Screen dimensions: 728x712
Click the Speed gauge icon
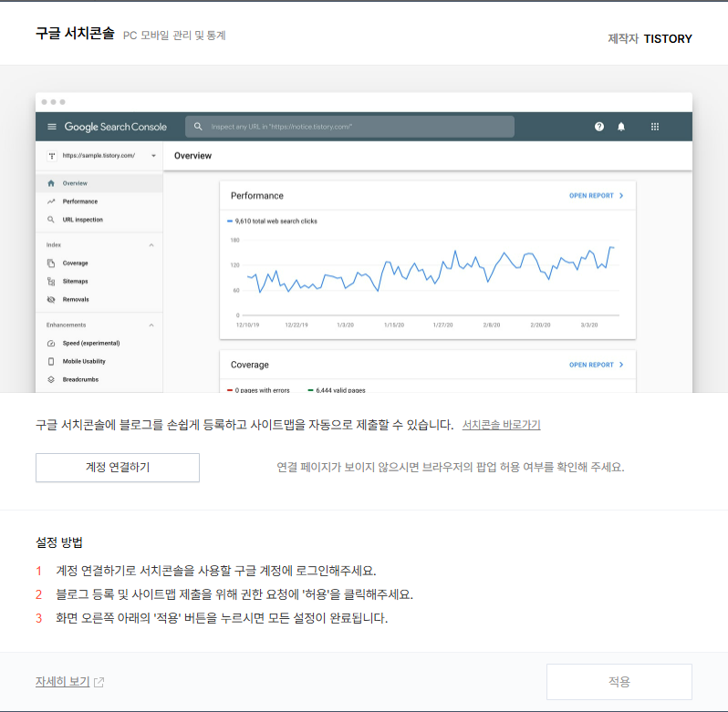pos(51,344)
